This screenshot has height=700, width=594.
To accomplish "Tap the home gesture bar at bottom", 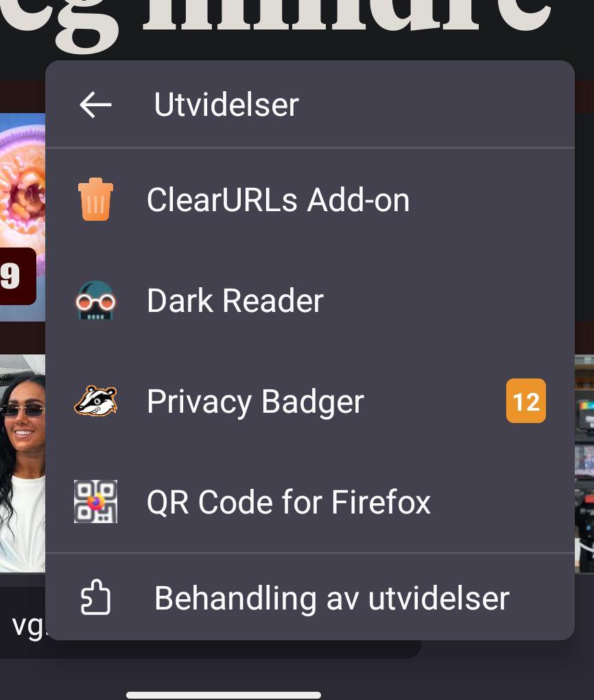I will coord(224,695).
